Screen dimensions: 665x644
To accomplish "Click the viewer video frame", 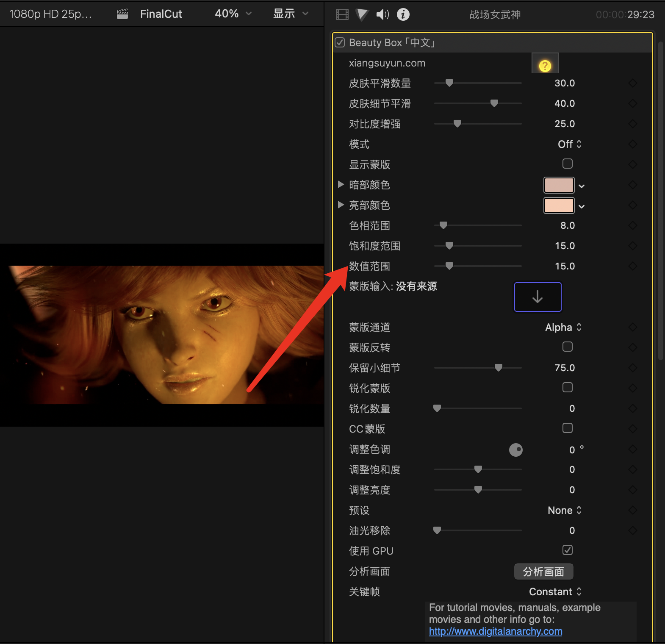I will [x=162, y=335].
